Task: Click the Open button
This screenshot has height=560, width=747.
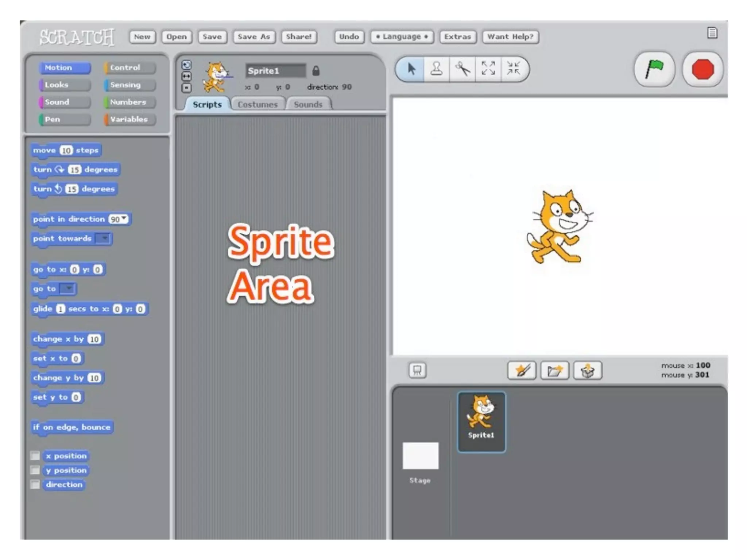Action: point(177,37)
